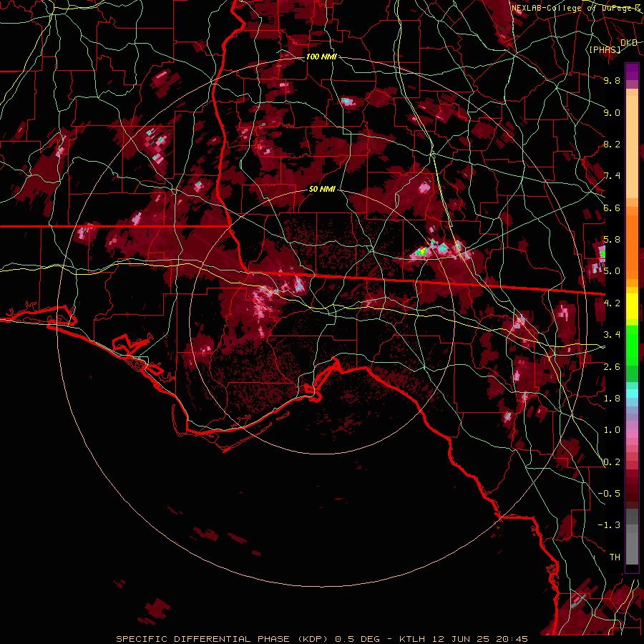Click the 4.2 scale label

pyautogui.click(x=612, y=303)
